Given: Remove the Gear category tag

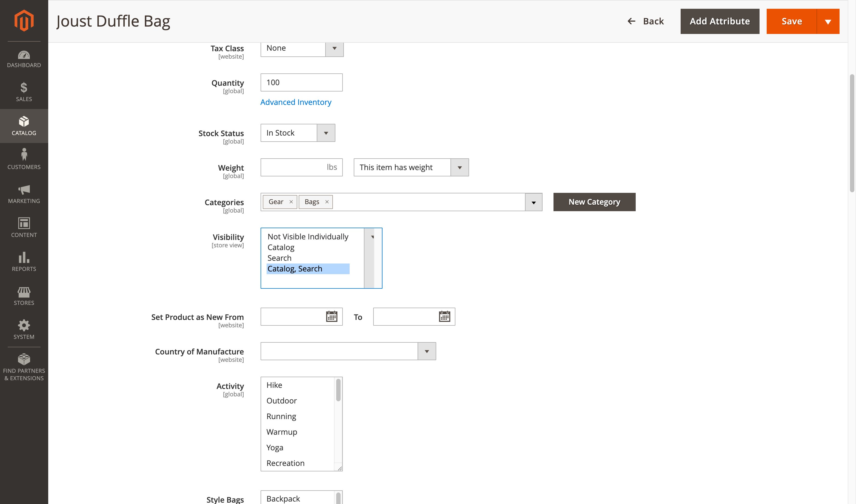Looking at the screenshot, I should coord(291,202).
